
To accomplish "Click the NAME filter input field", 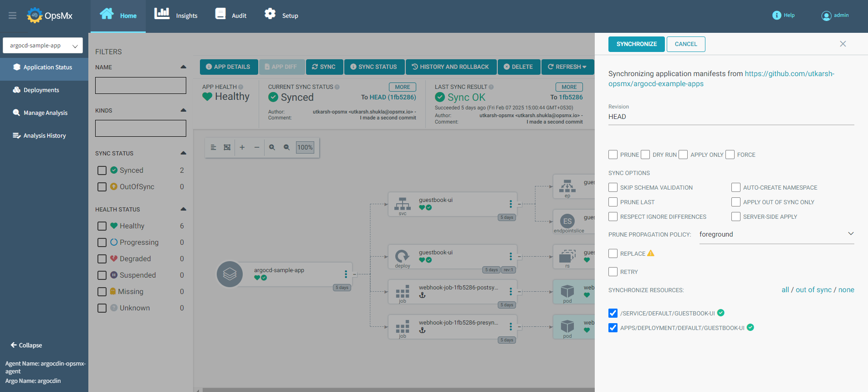I will (141, 86).
